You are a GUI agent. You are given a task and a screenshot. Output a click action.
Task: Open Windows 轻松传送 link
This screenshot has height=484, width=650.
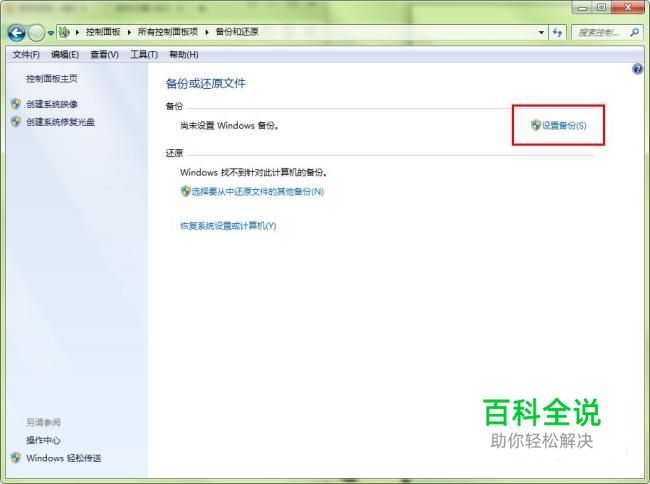[x=63, y=458]
